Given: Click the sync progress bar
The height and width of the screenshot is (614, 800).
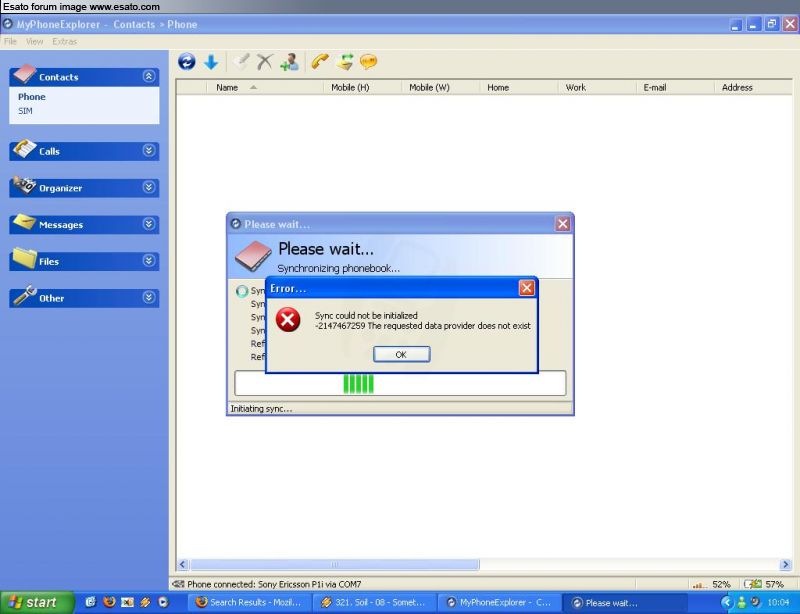Looking at the screenshot, I should pyautogui.click(x=400, y=383).
